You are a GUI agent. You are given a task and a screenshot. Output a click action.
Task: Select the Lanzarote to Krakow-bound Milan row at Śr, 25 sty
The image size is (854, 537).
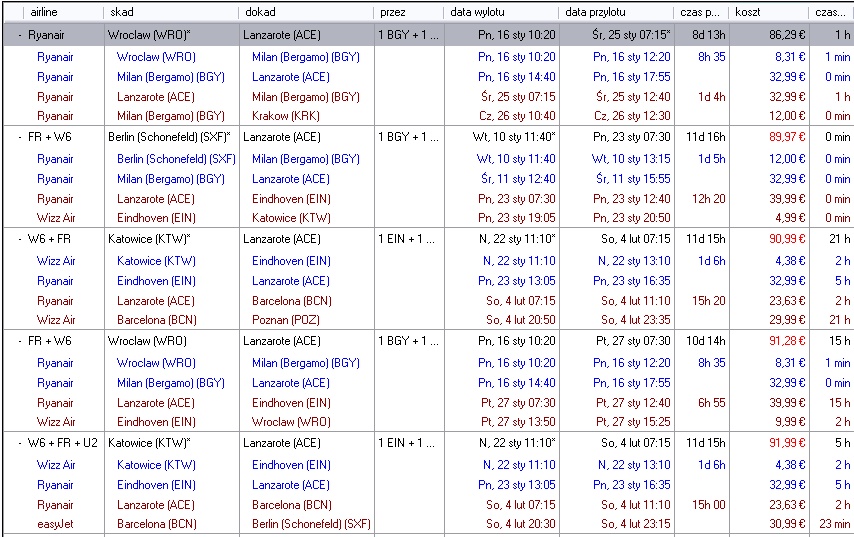428,97
